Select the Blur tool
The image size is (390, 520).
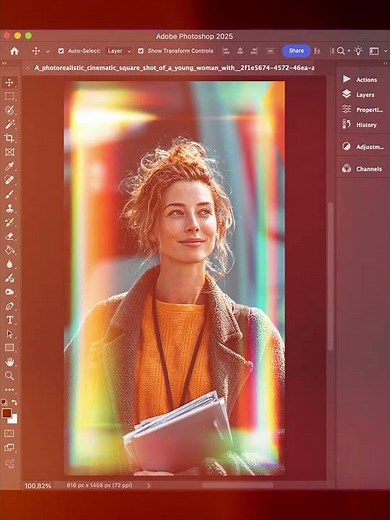9,264
